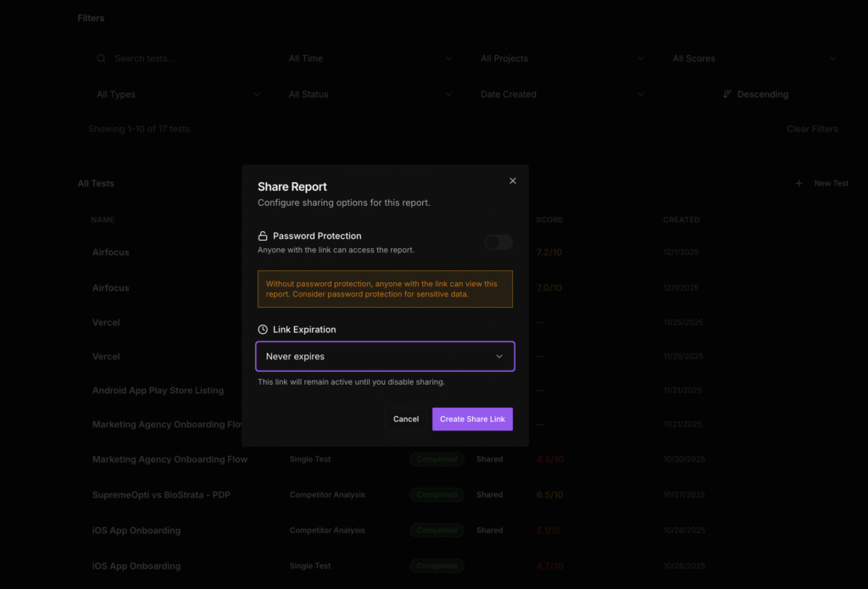Open the All Scores filter dropdown
This screenshot has height=589, width=868.
(754, 58)
